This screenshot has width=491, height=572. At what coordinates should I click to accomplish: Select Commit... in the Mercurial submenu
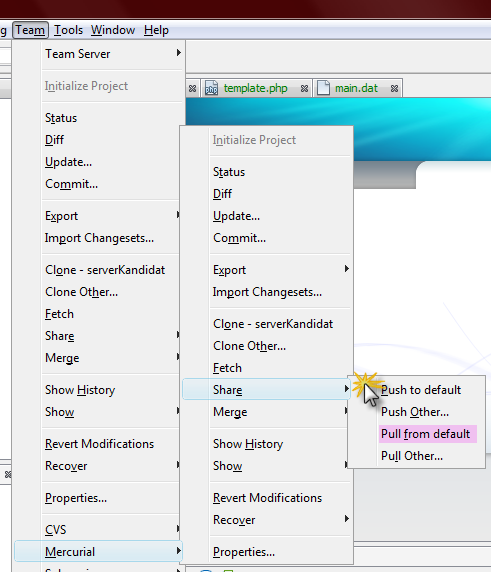pos(240,238)
